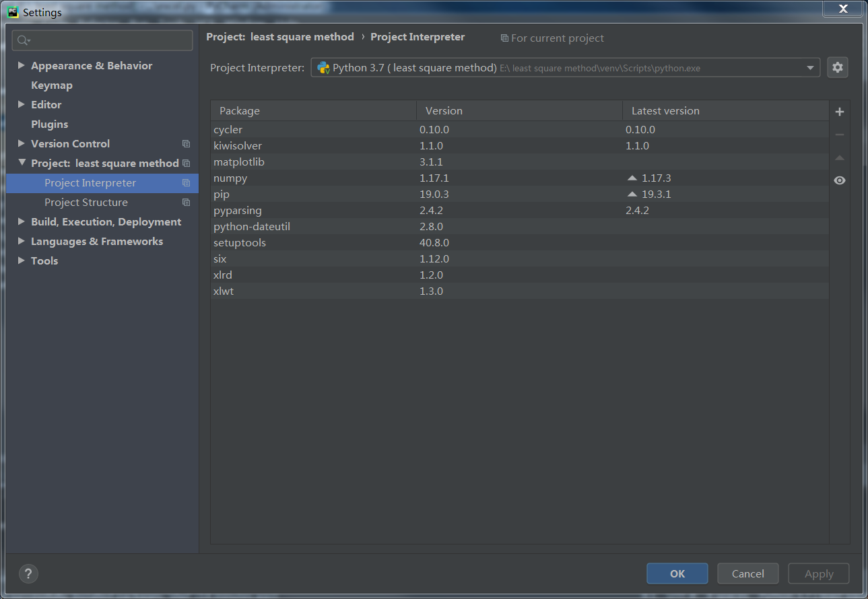The width and height of the screenshot is (868, 599).
Task: Select the kiwisolver package row
Action: pos(519,145)
